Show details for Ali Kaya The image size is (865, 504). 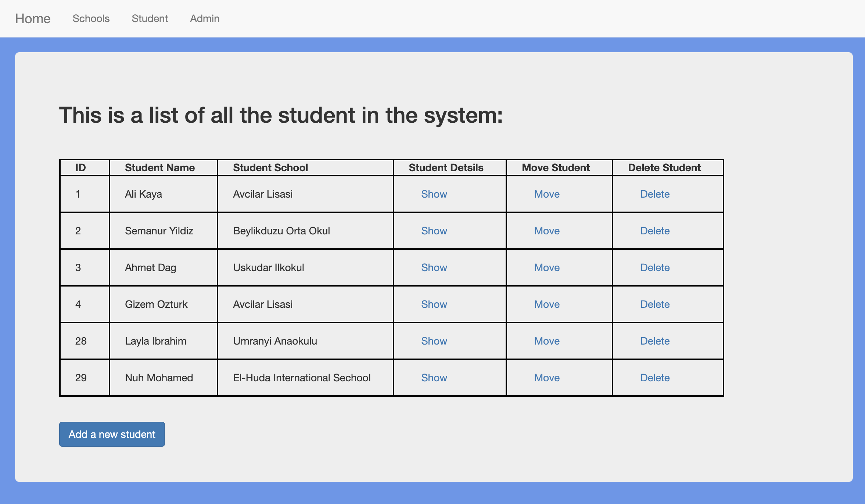click(434, 194)
